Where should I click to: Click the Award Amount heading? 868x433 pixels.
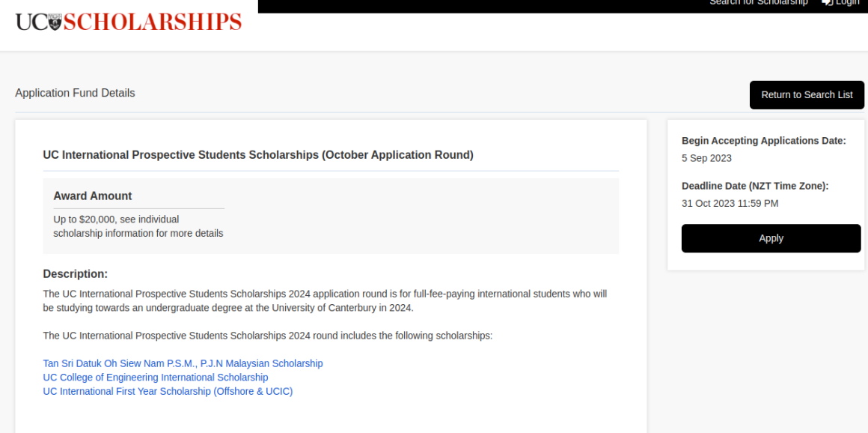(x=92, y=196)
